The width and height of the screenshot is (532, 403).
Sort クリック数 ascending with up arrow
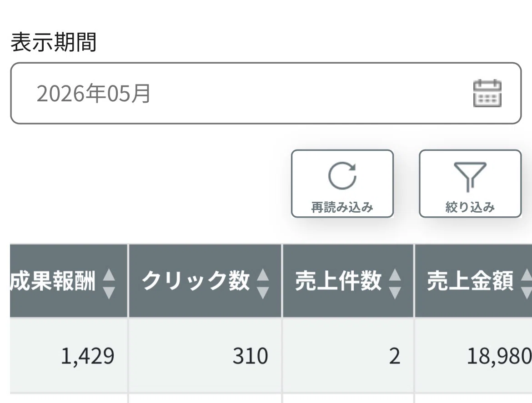pos(263,274)
